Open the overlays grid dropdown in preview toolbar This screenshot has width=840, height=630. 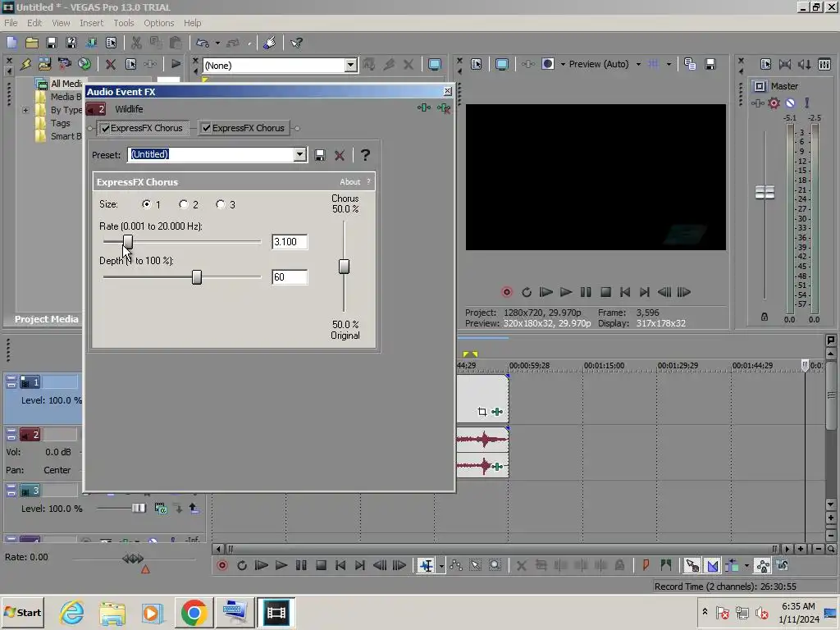pos(669,64)
